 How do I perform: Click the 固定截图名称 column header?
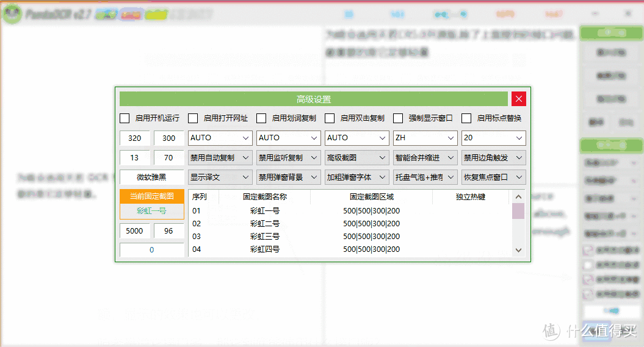click(x=264, y=197)
